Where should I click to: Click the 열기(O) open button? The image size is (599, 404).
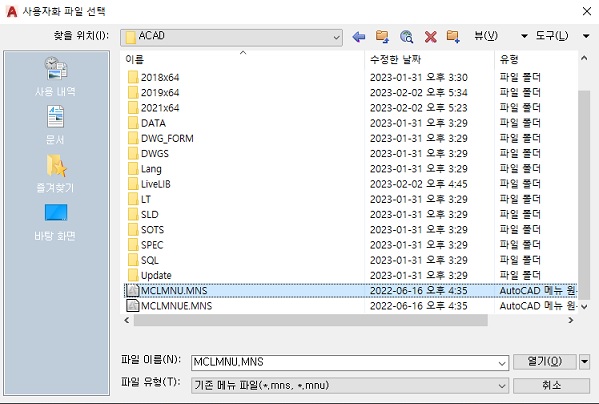[544, 362]
